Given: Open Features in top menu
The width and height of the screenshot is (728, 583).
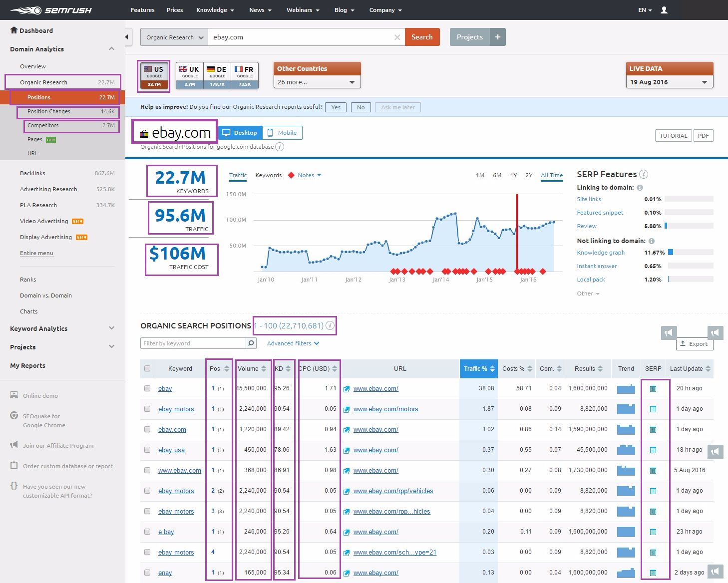Looking at the screenshot, I should tap(143, 10).
